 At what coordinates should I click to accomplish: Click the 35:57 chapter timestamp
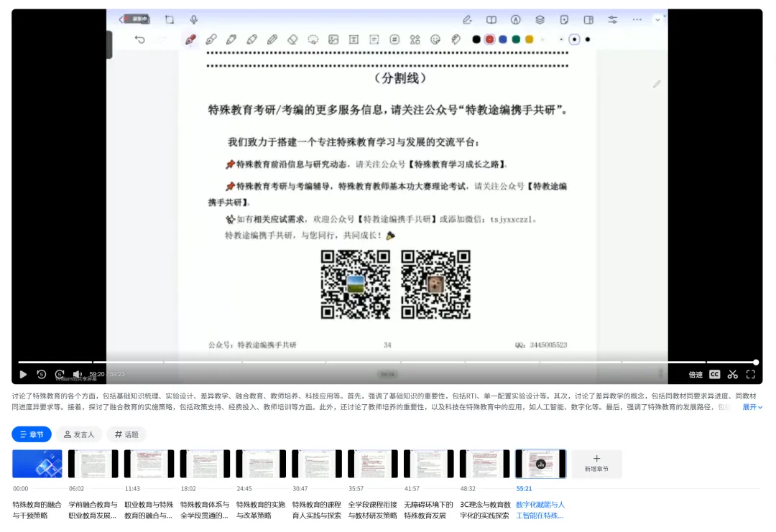356,488
